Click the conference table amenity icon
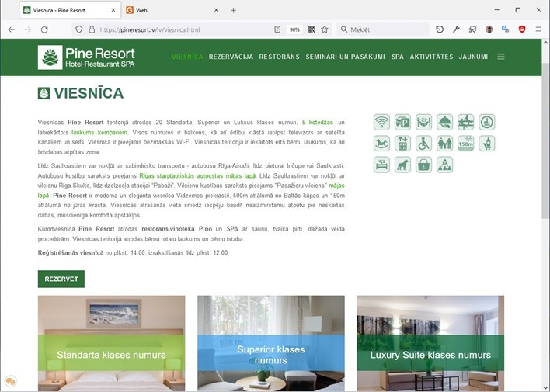The image size is (550, 392). point(466,123)
